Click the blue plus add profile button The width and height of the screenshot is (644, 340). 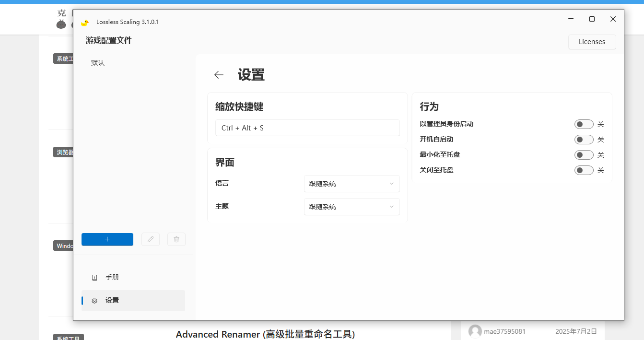107,239
